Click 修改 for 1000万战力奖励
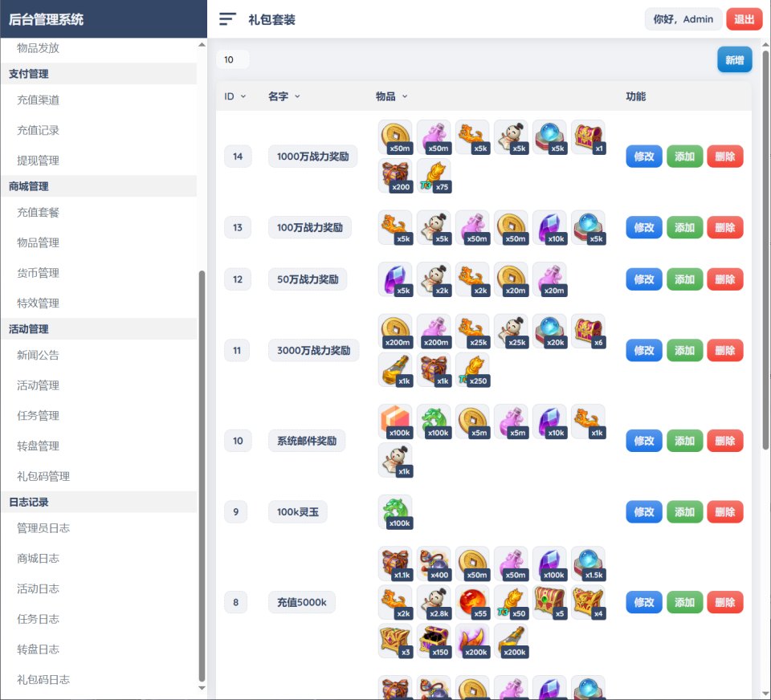Screen dimensions: 771x700 click(643, 157)
